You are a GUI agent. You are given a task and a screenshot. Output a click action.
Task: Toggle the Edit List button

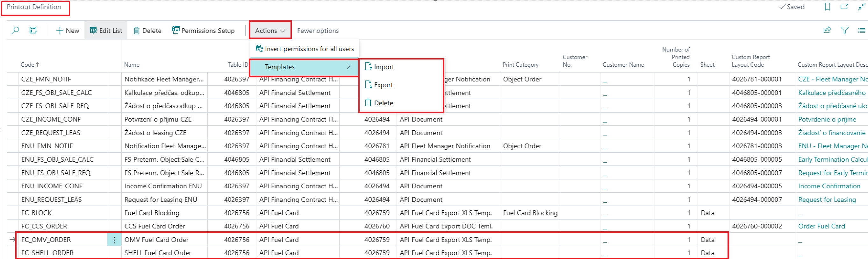point(106,30)
